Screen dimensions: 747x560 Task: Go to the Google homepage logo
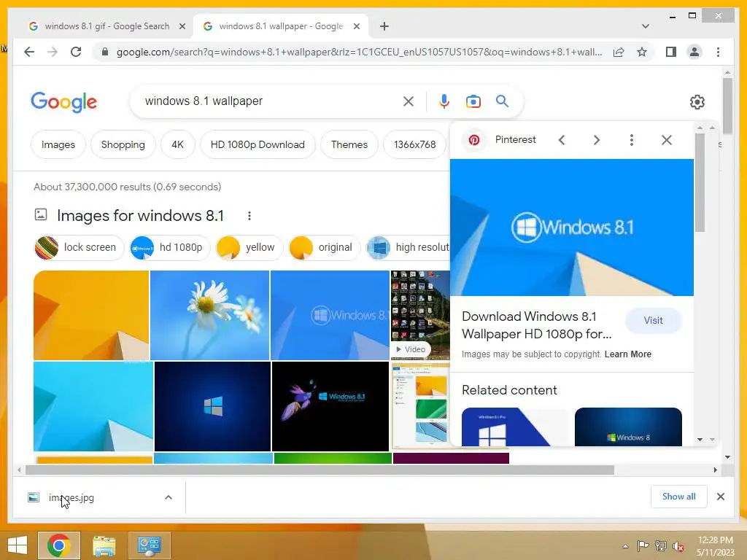[64, 102]
